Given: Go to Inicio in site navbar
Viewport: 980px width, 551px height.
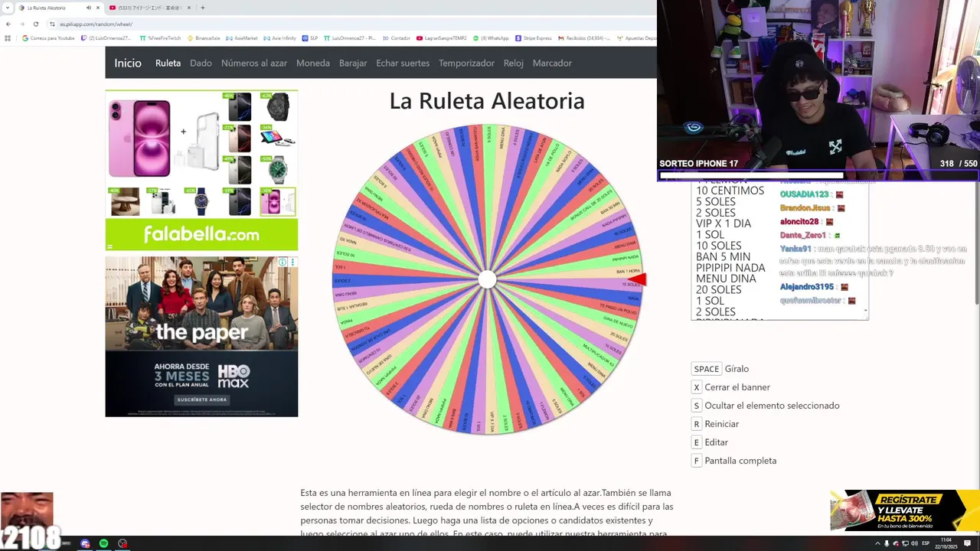Looking at the screenshot, I should point(128,63).
